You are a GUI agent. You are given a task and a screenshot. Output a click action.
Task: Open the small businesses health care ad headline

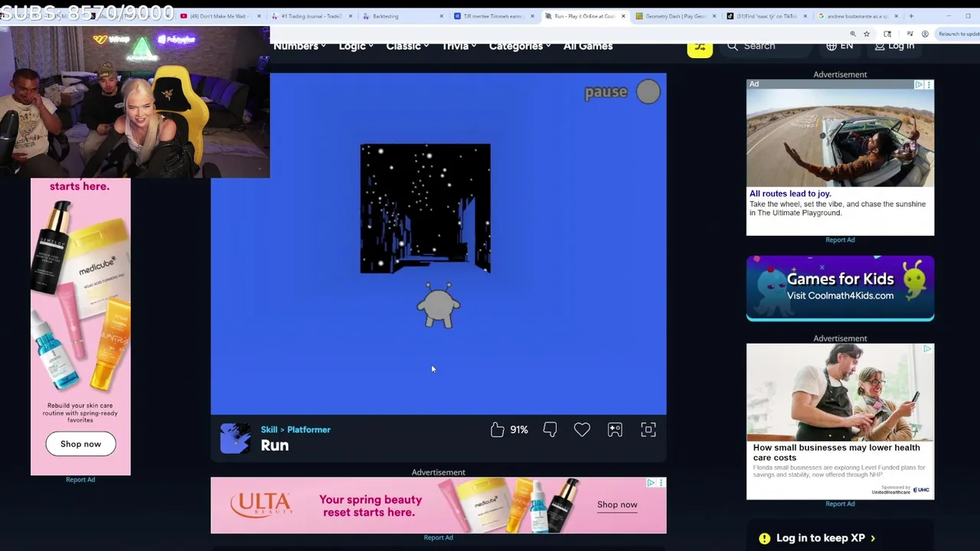836,452
